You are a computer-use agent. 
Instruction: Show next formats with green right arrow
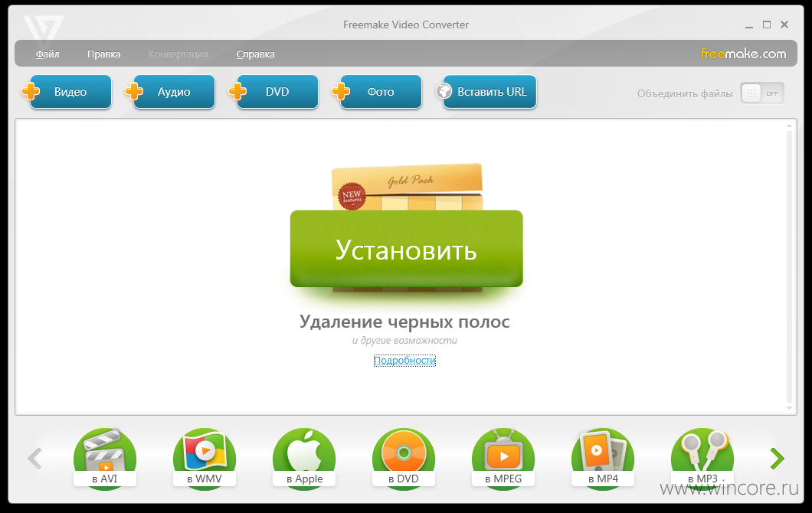pyautogui.click(x=777, y=459)
